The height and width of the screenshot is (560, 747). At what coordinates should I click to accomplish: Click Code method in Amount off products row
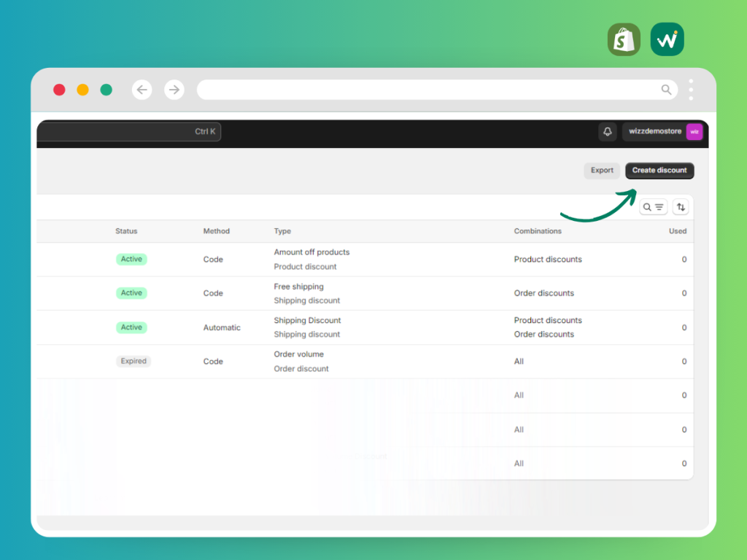[x=213, y=260]
